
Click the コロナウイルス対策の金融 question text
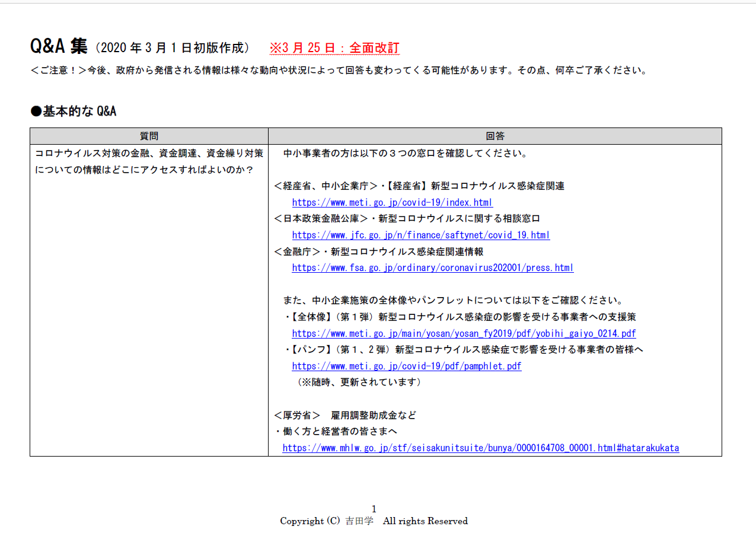pyautogui.click(x=149, y=153)
